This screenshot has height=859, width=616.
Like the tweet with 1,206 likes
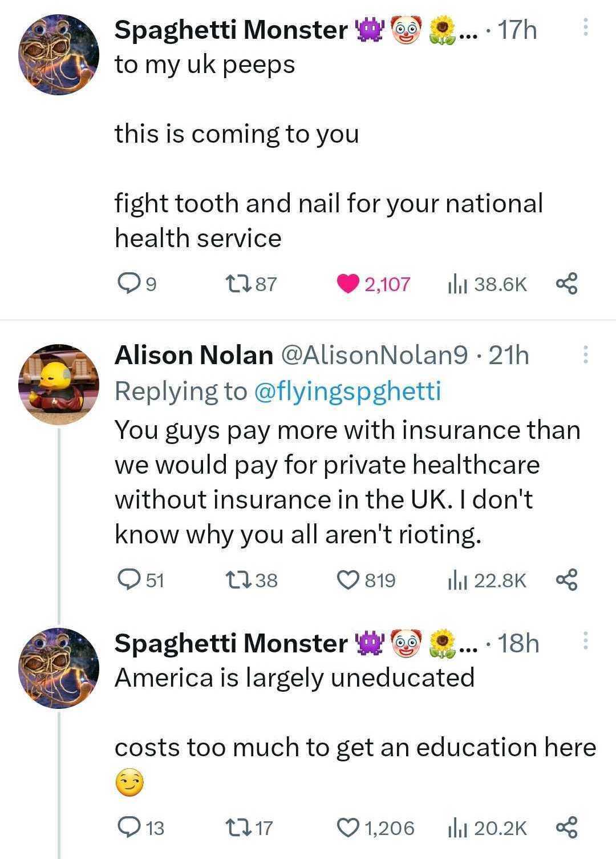[x=347, y=827]
